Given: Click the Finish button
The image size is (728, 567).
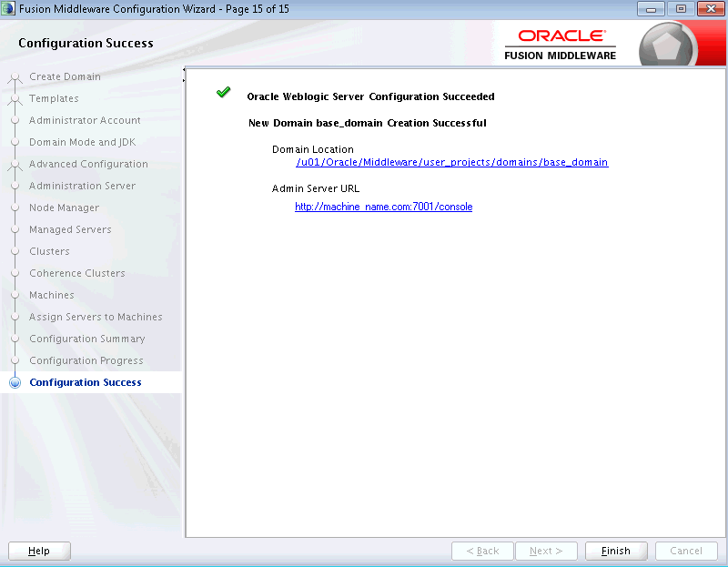Looking at the screenshot, I should click(616, 551).
